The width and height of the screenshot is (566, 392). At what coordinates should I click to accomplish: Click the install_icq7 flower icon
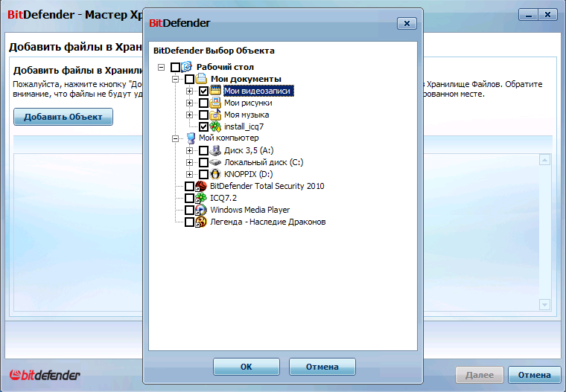215,126
